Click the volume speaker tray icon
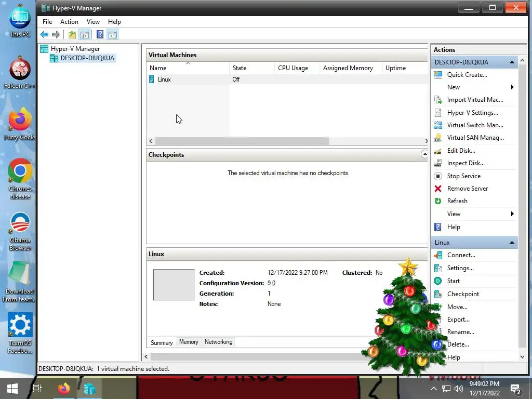This screenshot has height=399, width=532. (458, 389)
